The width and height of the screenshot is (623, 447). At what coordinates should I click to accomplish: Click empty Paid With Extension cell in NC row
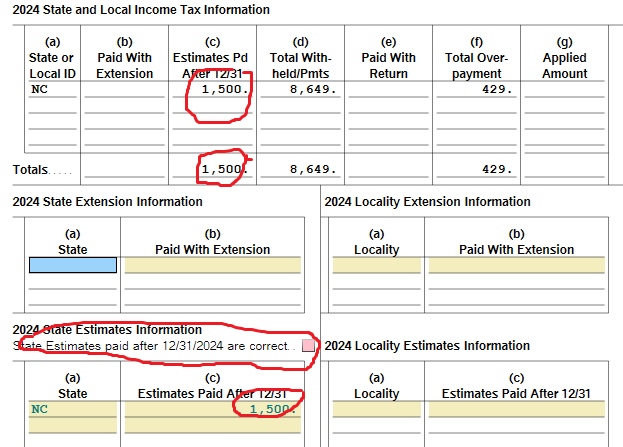[x=124, y=89]
